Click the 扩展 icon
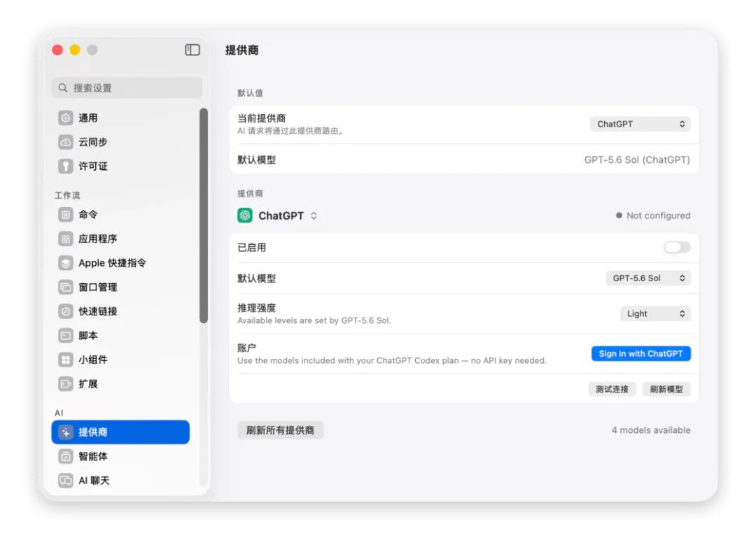Viewport: 756px width, 547px height. coord(66,383)
